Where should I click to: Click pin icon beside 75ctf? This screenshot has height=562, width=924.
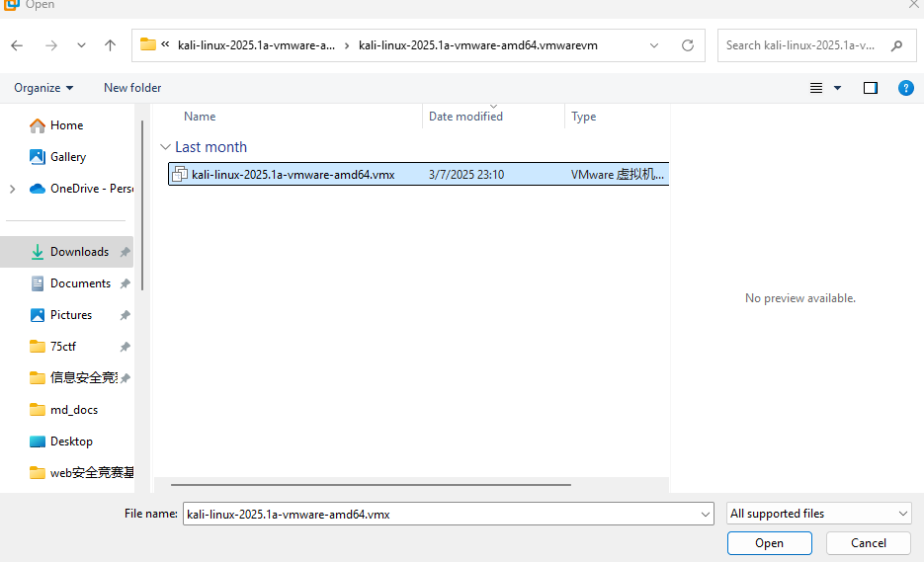125,347
